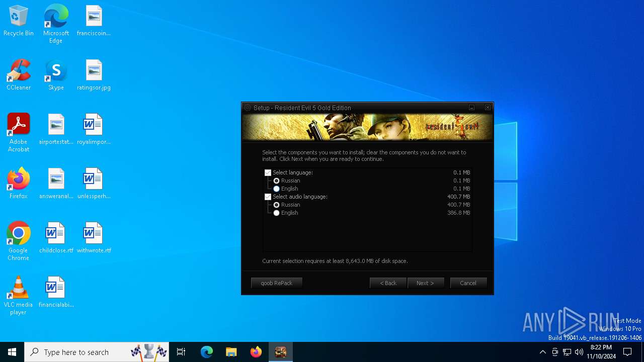Select the unlessperh Word document icon
The image size is (644, 362).
94,184
